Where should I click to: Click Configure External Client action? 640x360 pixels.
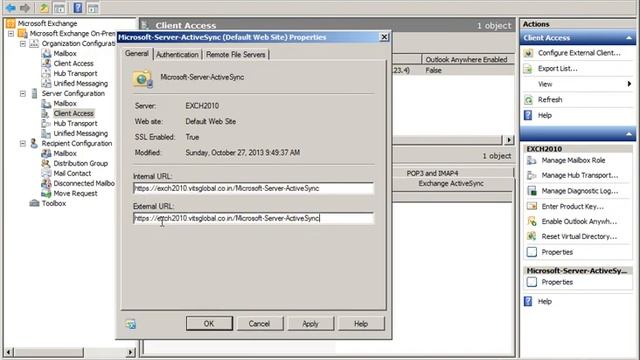tap(579, 53)
